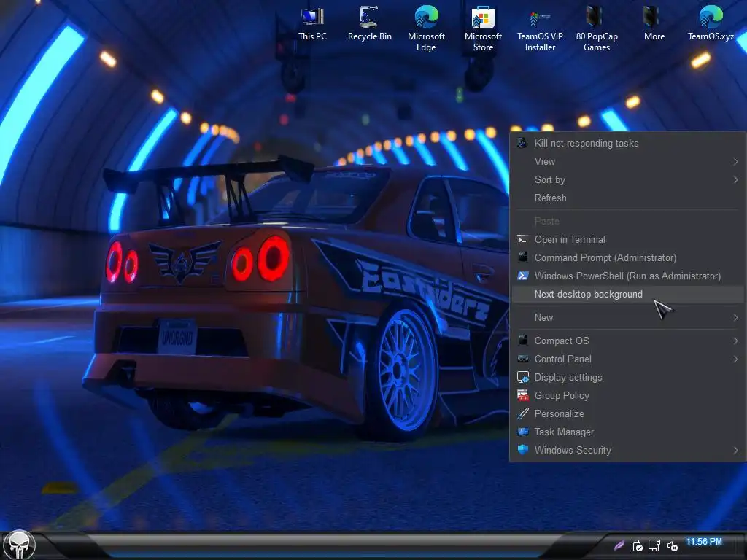The image size is (747, 560).
Task: Click the skull Start button
Action: (19, 545)
